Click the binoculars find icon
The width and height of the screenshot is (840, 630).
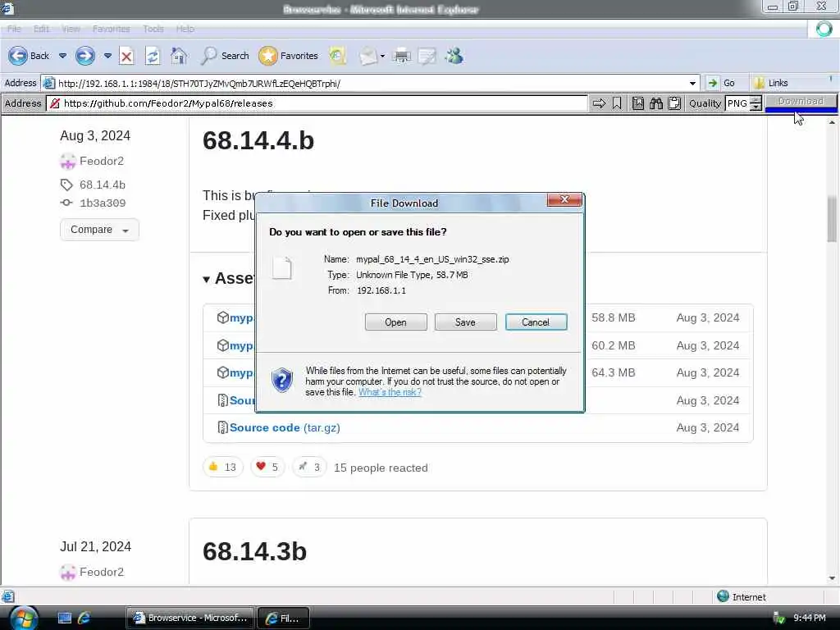(656, 103)
